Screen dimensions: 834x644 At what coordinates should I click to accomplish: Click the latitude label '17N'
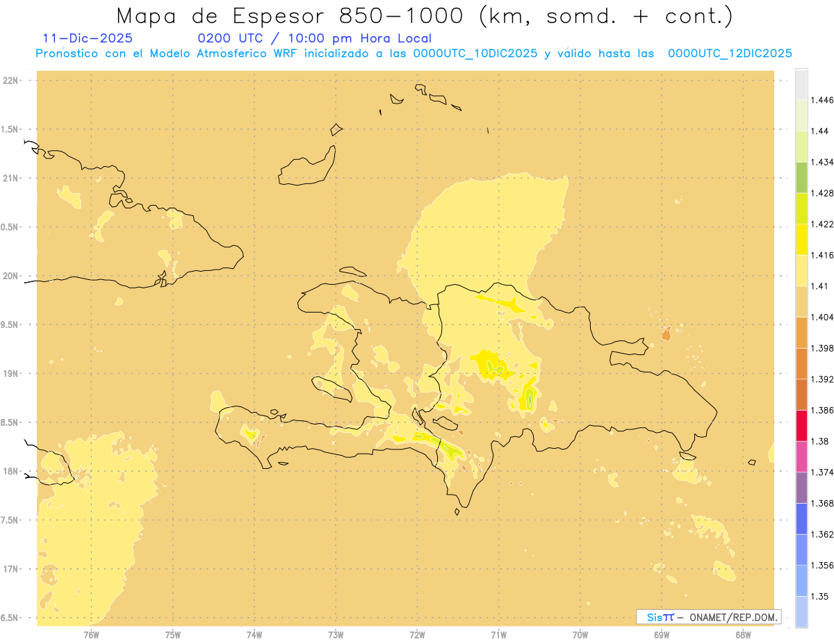(10, 569)
